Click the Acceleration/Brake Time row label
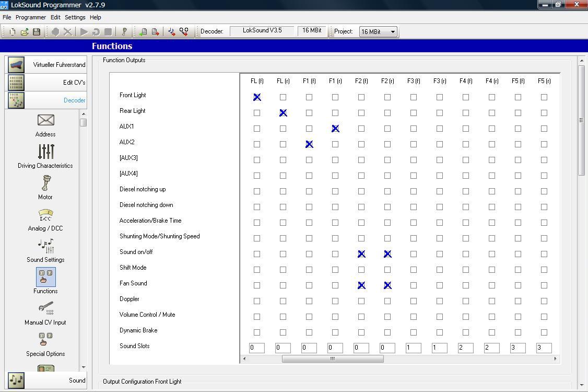This screenshot has width=588, height=392. [150, 221]
